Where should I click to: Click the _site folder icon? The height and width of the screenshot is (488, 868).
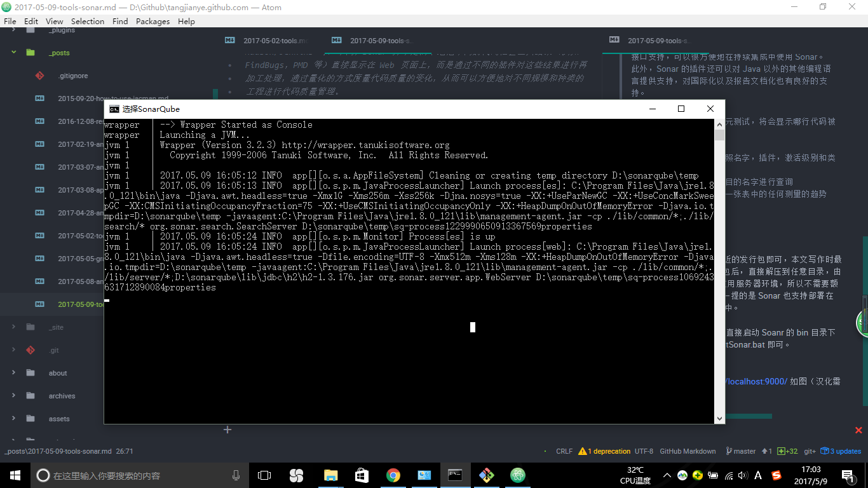[31, 327]
